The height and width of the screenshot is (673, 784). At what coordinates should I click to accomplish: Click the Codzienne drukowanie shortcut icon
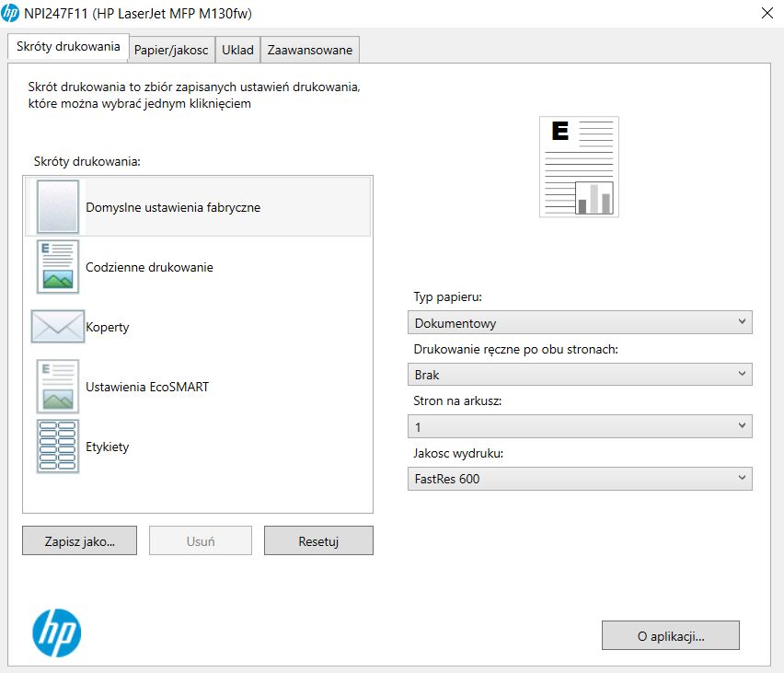[58, 267]
